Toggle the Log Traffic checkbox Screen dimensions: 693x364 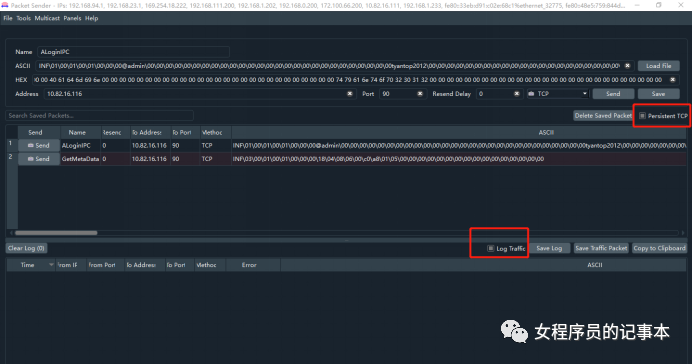[x=490, y=248]
